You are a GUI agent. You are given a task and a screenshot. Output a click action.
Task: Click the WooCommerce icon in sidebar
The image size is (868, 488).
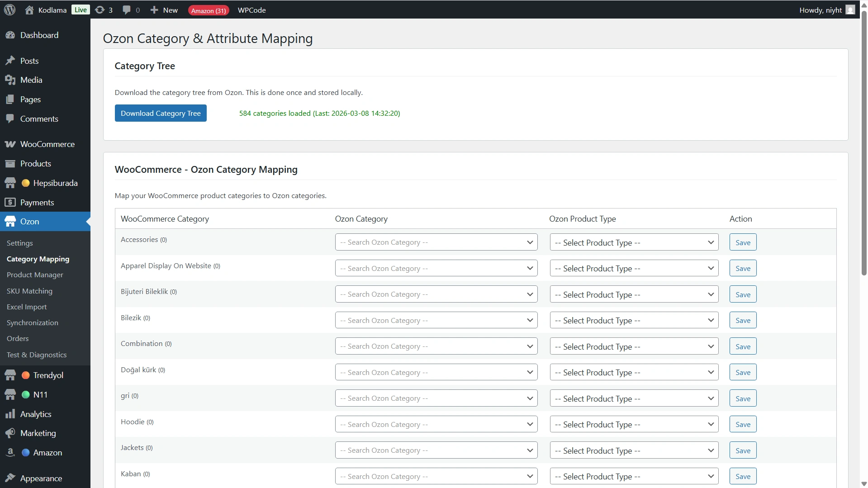click(10, 144)
